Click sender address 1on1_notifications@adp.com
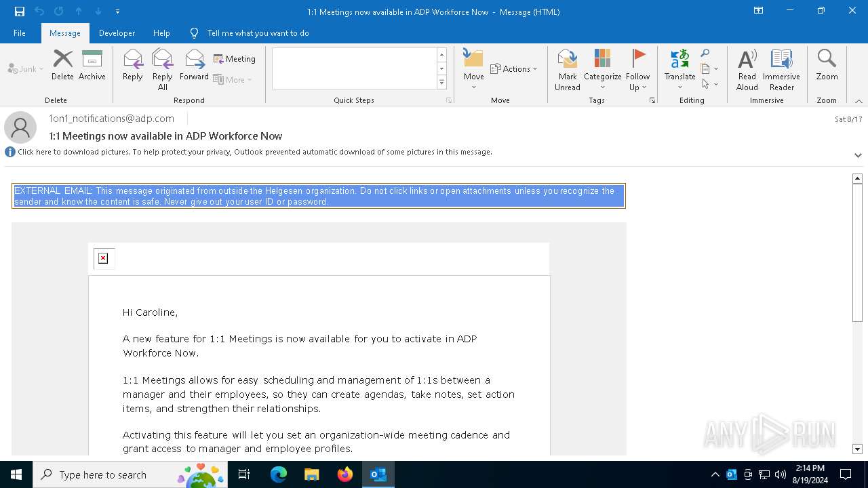This screenshot has height=488, width=868. tap(111, 118)
